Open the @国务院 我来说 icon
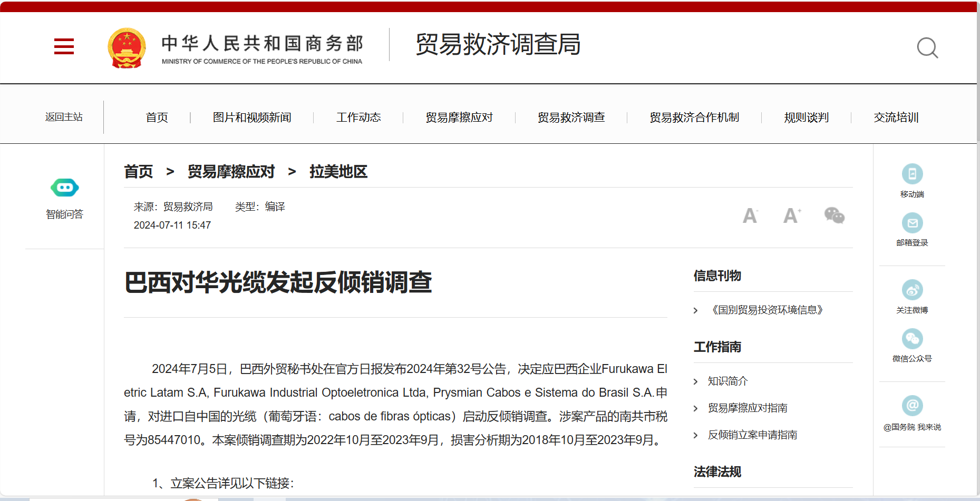The height and width of the screenshot is (501, 980). click(912, 406)
